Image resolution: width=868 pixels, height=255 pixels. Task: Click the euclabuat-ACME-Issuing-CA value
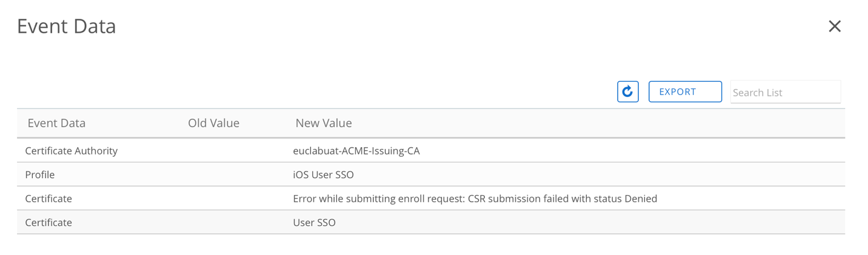[x=356, y=150]
